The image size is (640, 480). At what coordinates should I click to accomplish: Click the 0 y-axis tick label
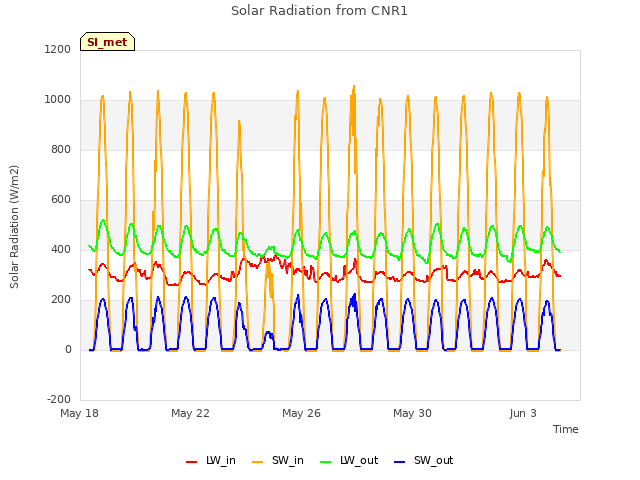68,349
